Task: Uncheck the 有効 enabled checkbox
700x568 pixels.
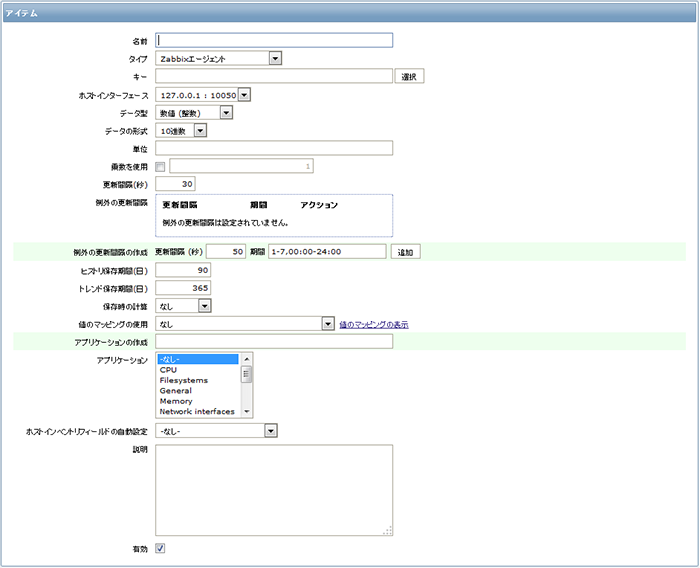Action: pyautogui.click(x=160, y=548)
